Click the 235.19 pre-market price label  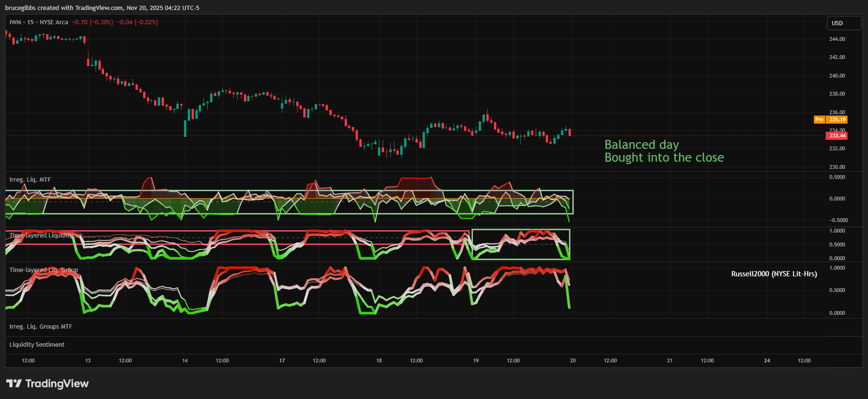click(x=837, y=120)
